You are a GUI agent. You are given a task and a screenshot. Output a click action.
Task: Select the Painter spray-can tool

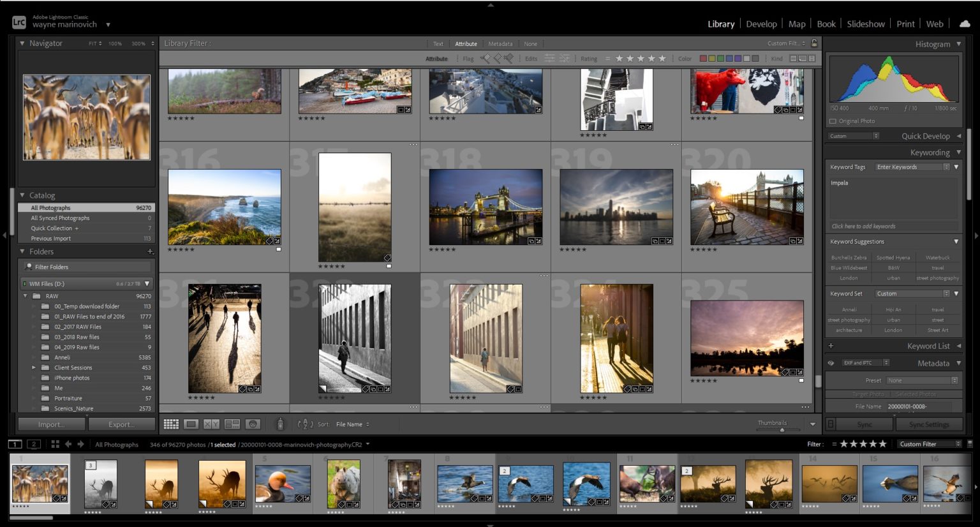click(279, 424)
